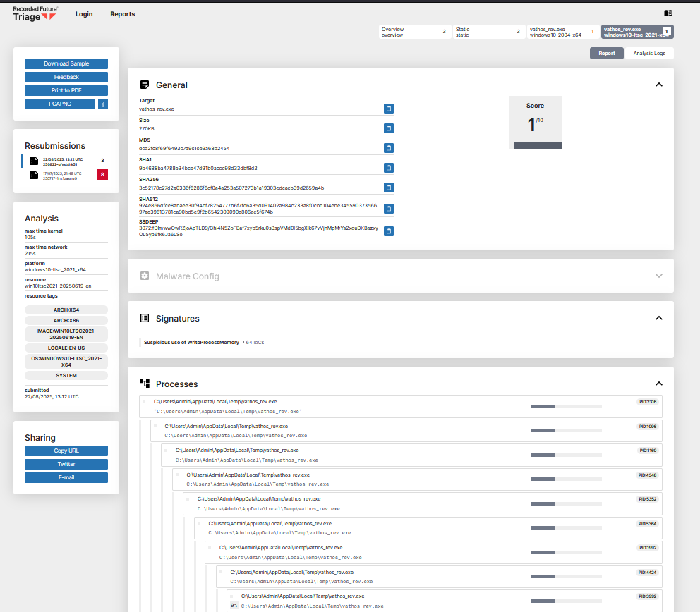Click the Feedback button
The height and width of the screenshot is (612, 700).
pyautogui.click(x=66, y=77)
